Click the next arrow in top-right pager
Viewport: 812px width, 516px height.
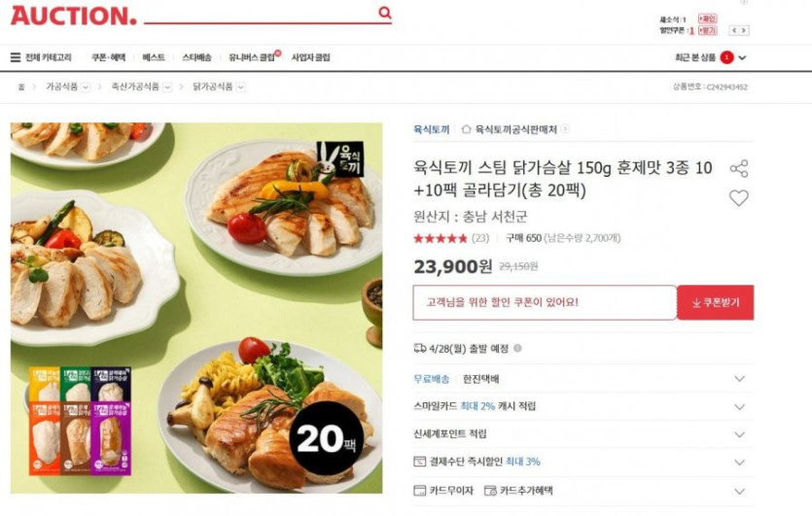tap(744, 30)
